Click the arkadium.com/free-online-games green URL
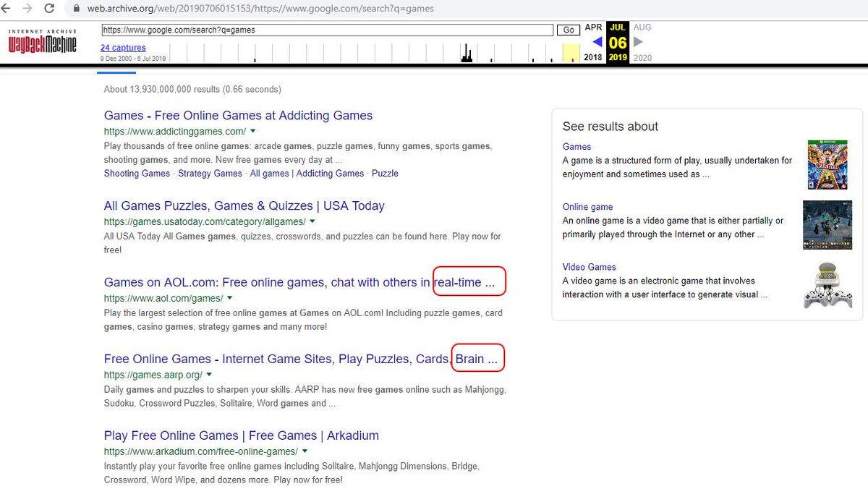 (x=201, y=451)
